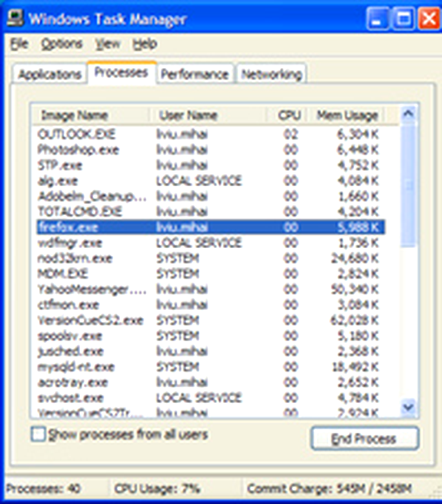Click the process list scrollbar thumb
The height and width of the screenshot is (504, 442).
(408, 185)
